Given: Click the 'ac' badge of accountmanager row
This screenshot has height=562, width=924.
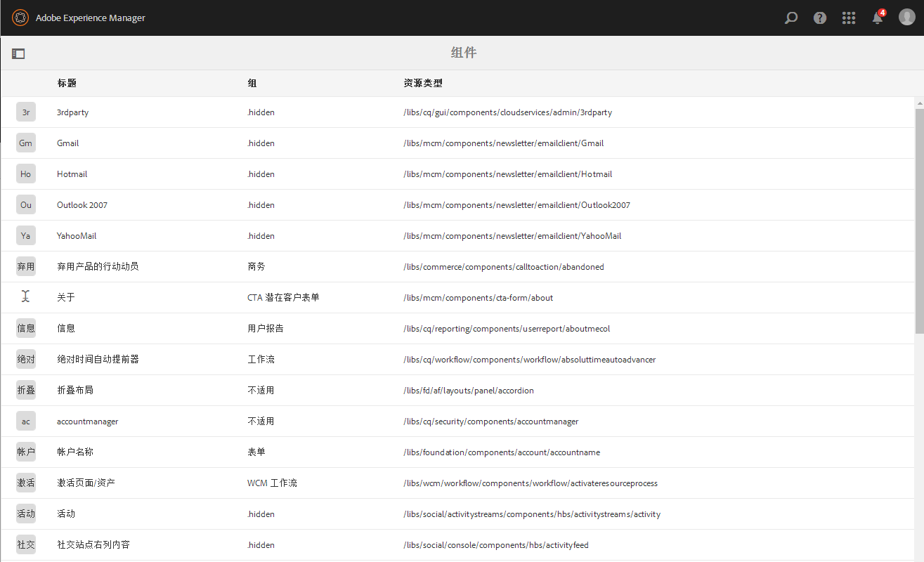Looking at the screenshot, I should [26, 421].
